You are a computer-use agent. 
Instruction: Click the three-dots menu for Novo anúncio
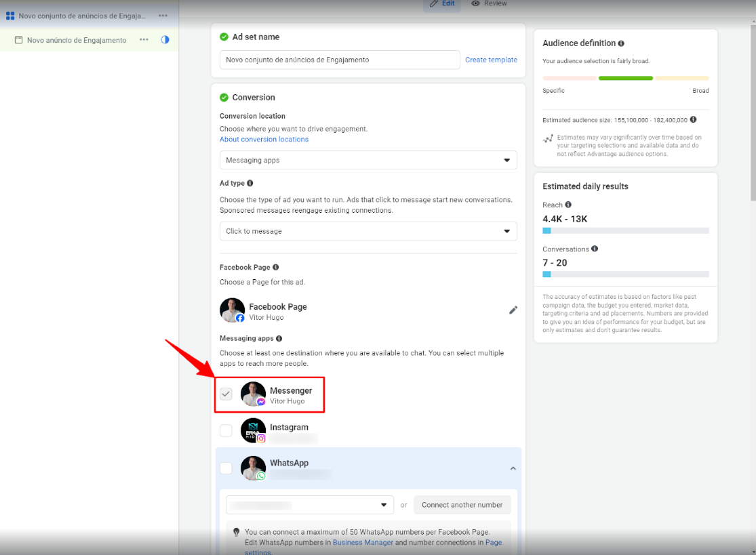[144, 40]
